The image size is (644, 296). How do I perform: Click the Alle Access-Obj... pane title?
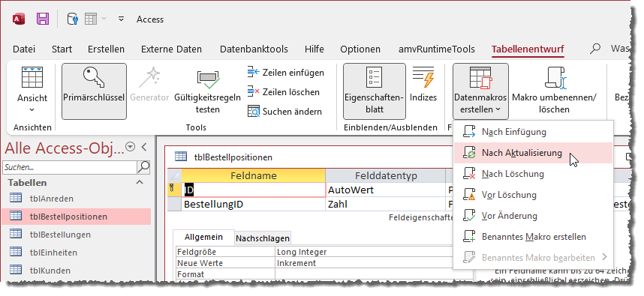click(x=64, y=148)
